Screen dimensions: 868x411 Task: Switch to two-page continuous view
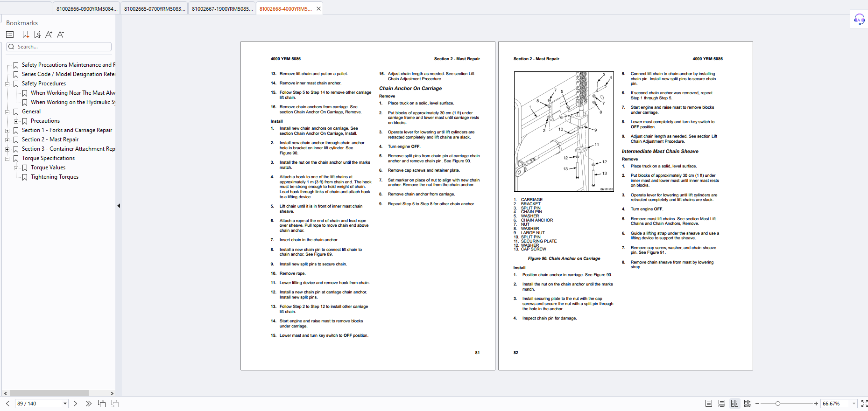(748, 404)
